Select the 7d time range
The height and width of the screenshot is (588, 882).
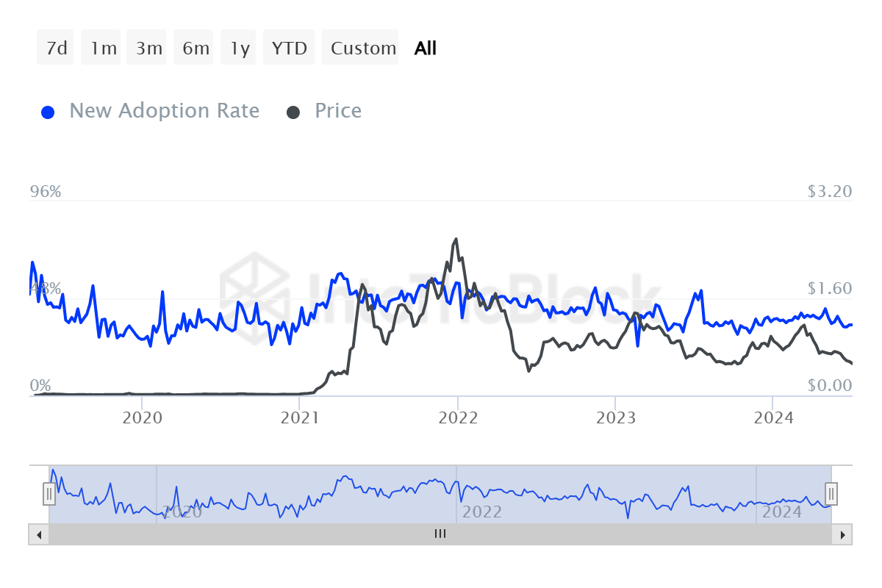click(56, 49)
